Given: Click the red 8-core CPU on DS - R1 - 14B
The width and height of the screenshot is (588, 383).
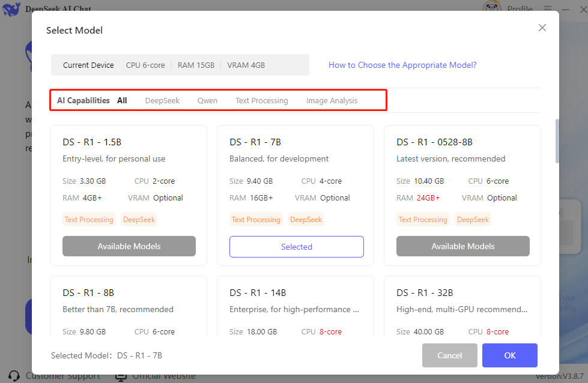Looking at the screenshot, I should [x=330, y=331].
